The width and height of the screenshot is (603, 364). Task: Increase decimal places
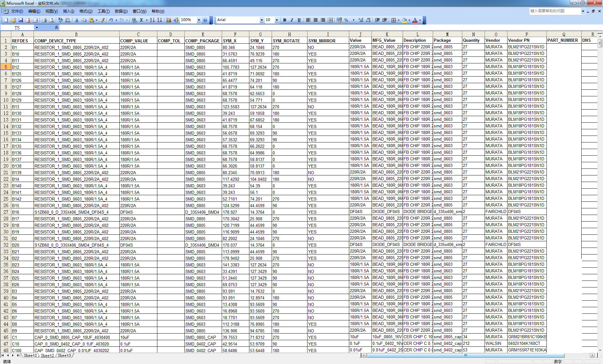[361, 20]
